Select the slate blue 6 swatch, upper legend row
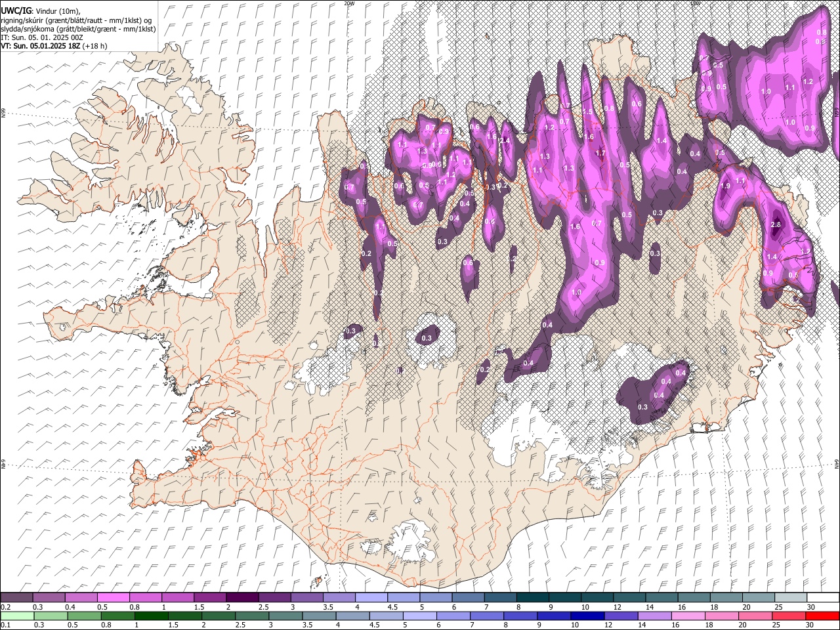Image resolution: width=840 pixels, height=630 pixels. click(x=467, y=598)
